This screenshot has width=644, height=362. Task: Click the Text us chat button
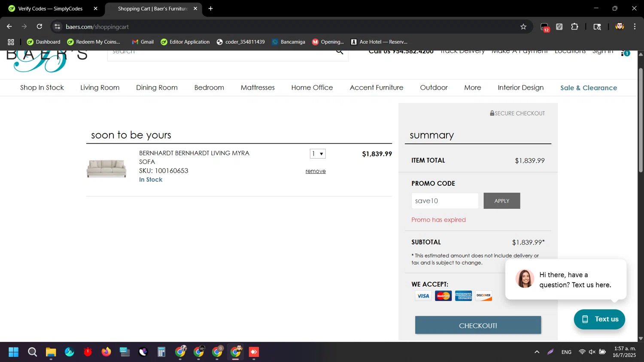pos(599,319)
